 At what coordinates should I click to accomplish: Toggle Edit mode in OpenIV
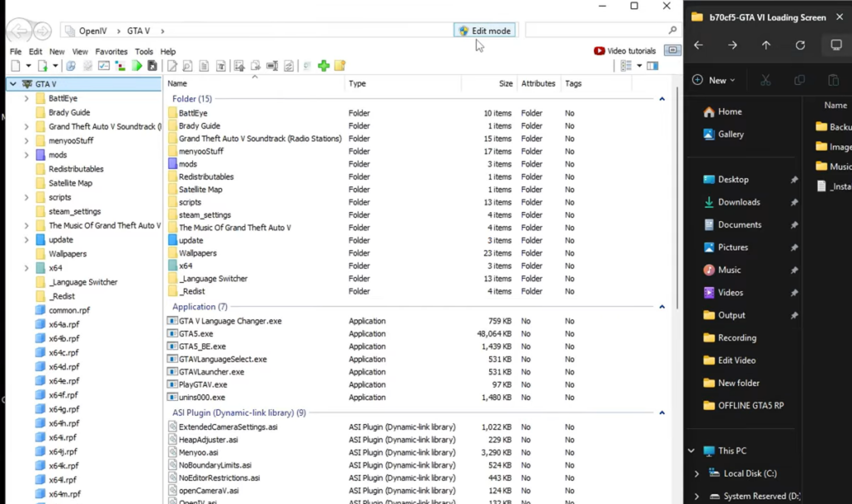[x=485, y=31]
